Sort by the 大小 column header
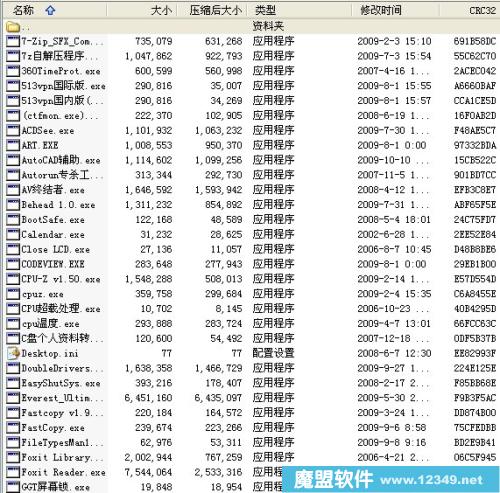The height and width of the screenshot is (493, 500). [161, 10]
